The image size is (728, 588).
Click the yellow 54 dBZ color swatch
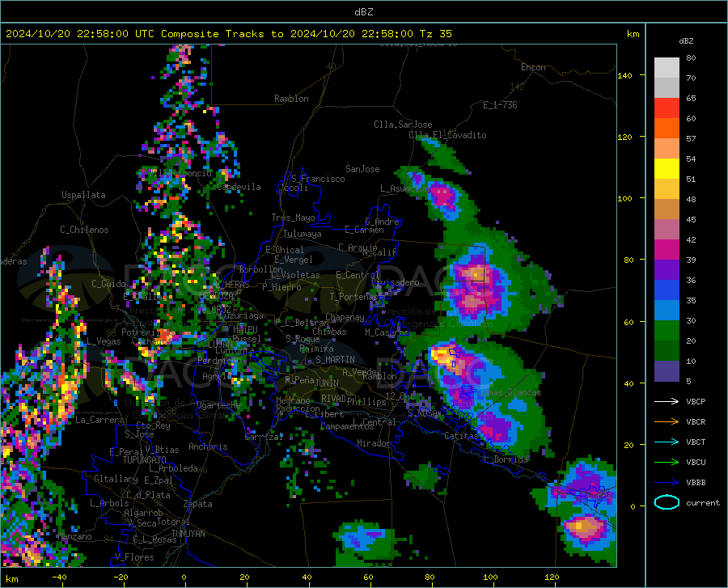point(667,169)
